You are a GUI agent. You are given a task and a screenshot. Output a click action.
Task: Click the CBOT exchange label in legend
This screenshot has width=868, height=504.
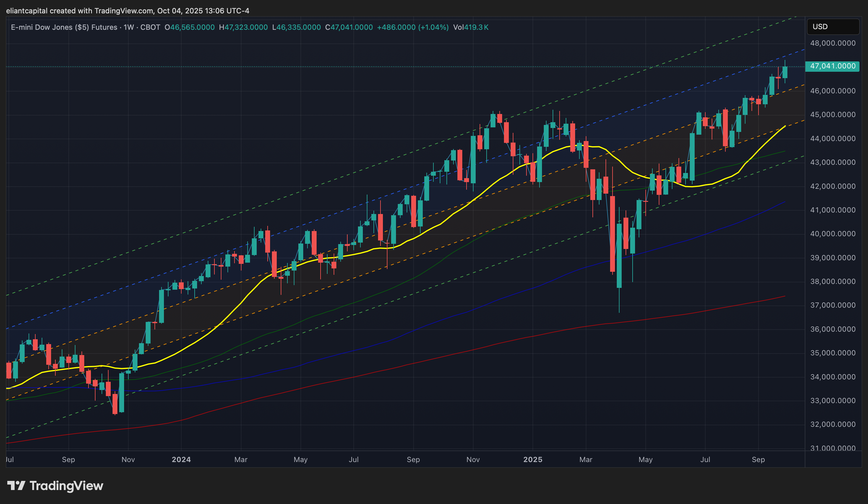coord(150,27)
